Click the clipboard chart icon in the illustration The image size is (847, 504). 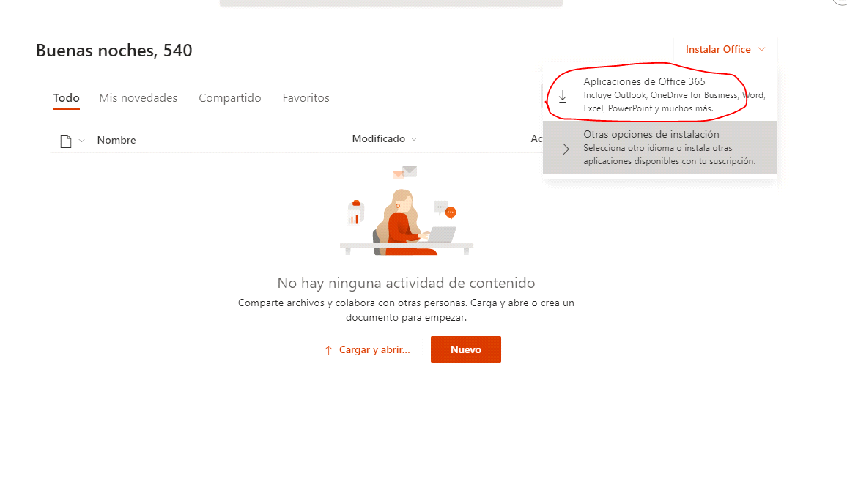(356, 213)
